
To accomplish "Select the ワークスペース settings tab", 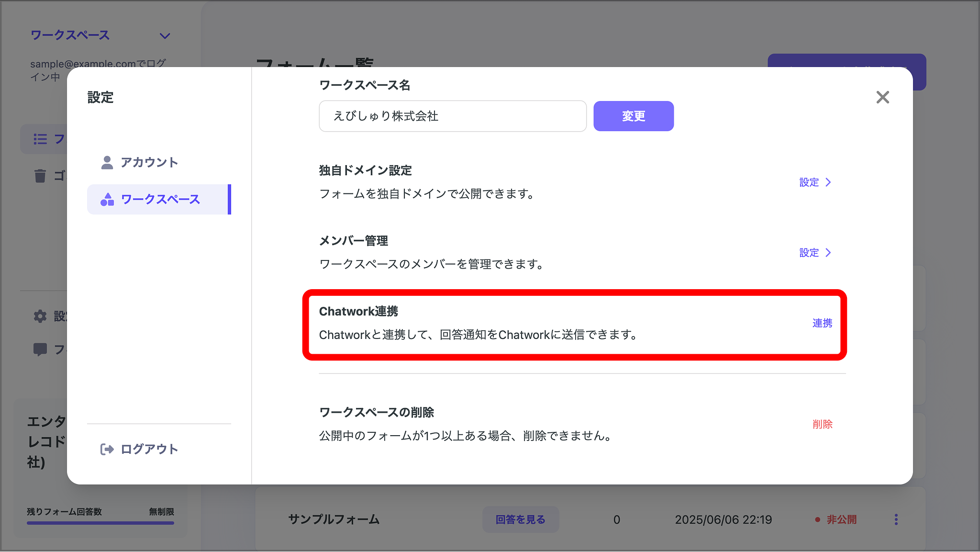I will [161, 200].
